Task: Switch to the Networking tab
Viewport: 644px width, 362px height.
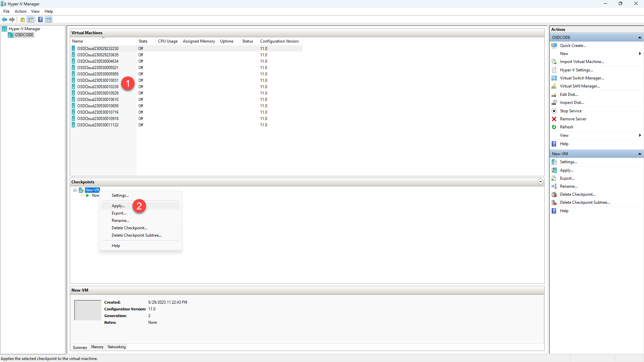Action: [116, 347]
